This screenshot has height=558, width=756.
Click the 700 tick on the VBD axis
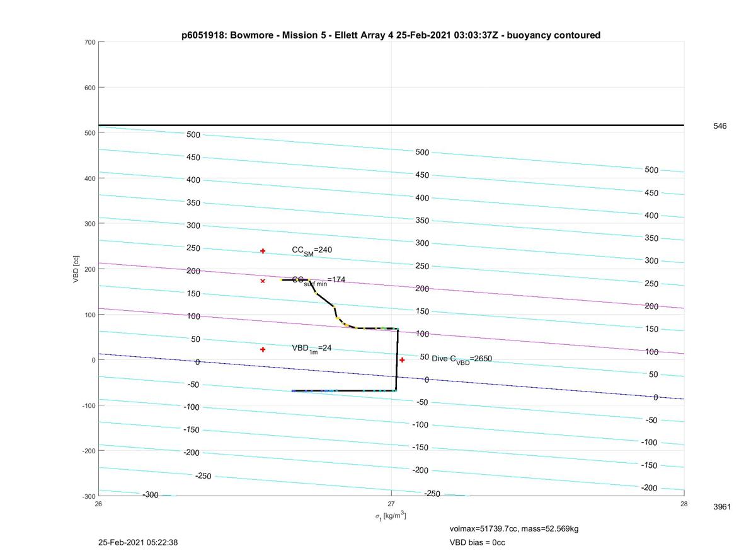89,42
